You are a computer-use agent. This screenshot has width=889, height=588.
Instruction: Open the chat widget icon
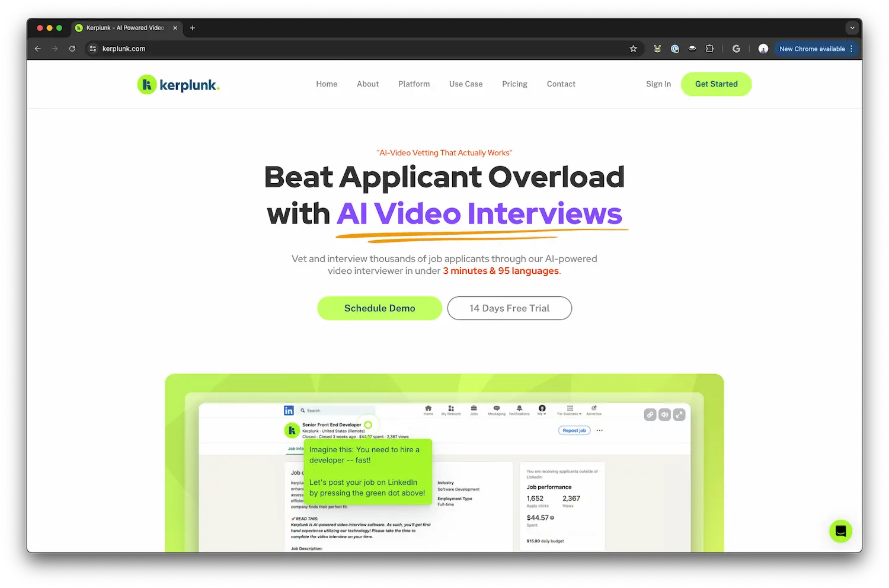(840, 531)
